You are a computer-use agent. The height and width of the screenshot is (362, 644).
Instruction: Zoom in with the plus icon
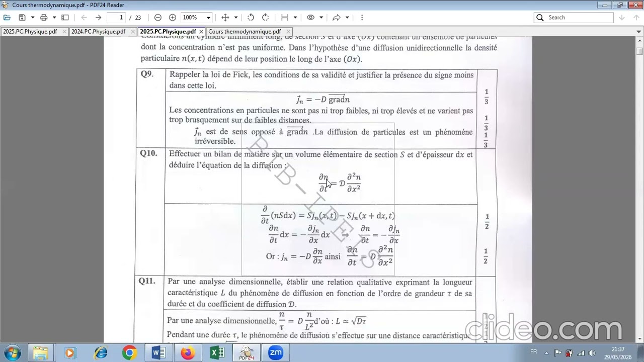[173, 18]
